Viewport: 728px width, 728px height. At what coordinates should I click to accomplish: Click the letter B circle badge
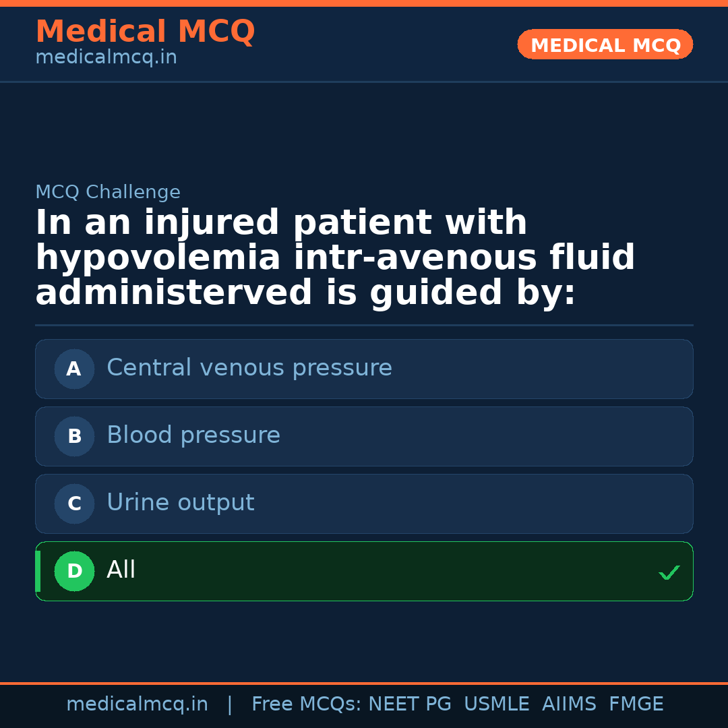tap(74, 436)
